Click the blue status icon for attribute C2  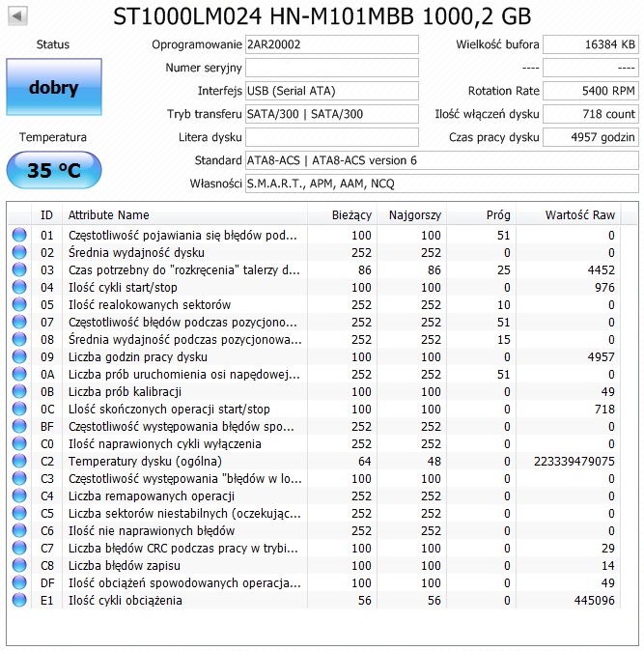[19, 462]
